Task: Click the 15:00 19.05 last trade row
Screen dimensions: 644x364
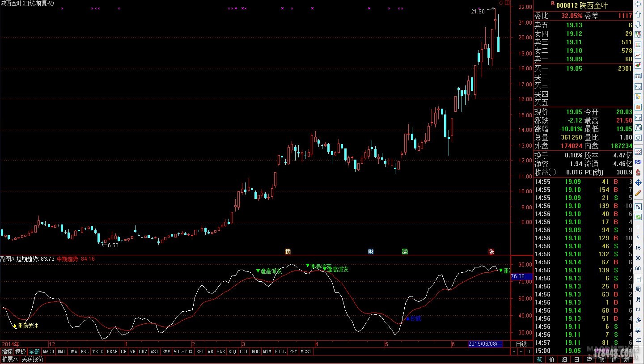Action: (x=583, y=351)
